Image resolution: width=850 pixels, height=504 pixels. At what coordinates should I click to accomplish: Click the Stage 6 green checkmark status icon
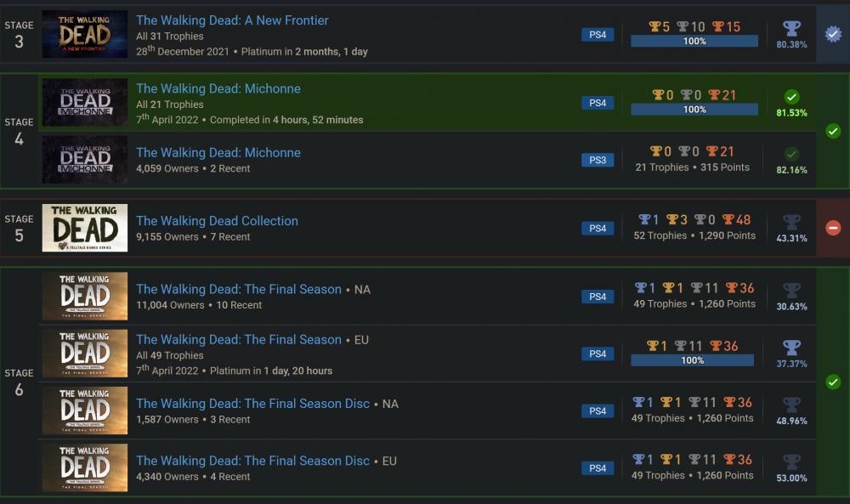tap(833, 382)
